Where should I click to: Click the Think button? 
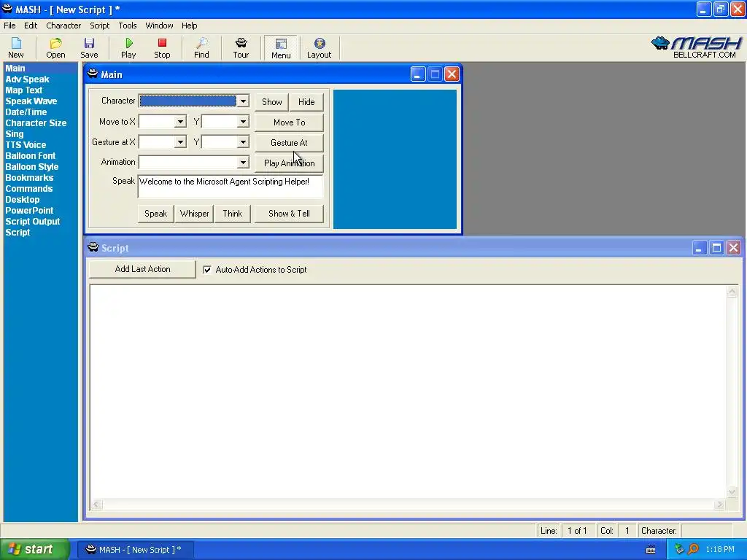point(233,214)
